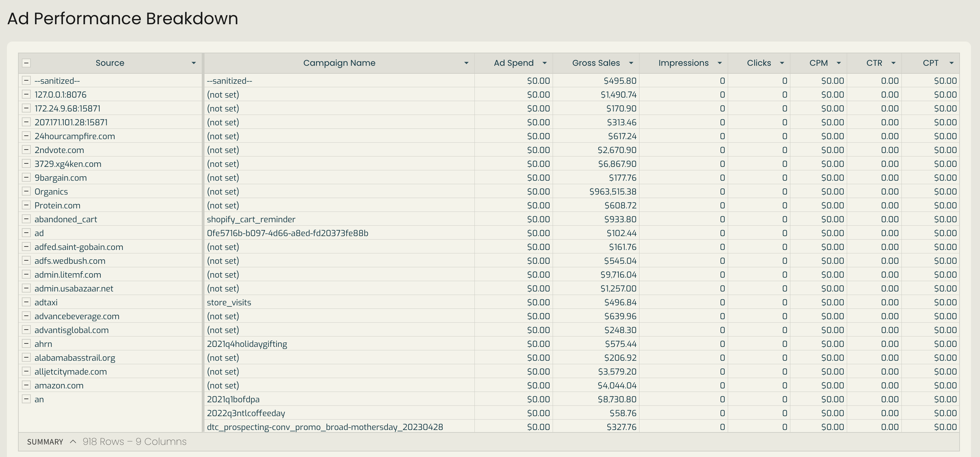This screenshot has height=457, width=980.
Task: Click the Ad Performance Breakdown title
Action: 122,19
